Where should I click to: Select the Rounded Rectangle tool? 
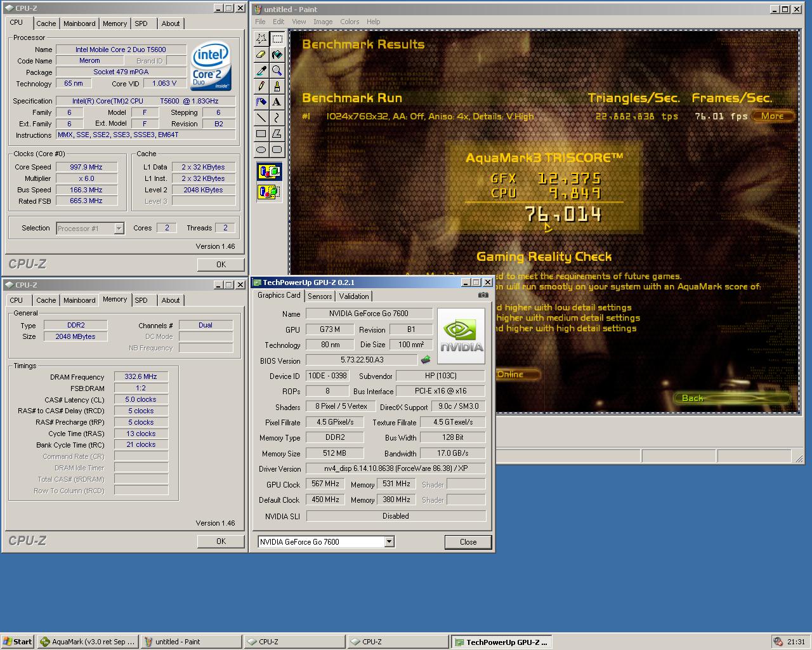pos(277,150)
